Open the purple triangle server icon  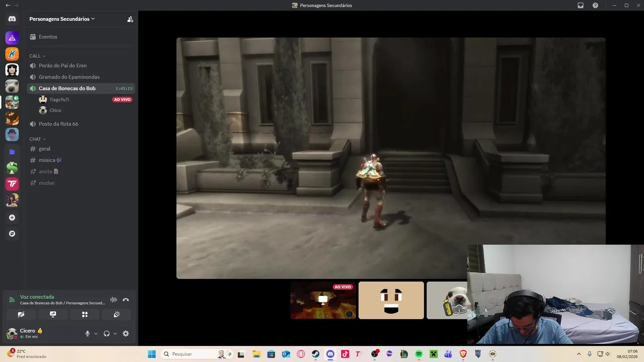pos(12,38)
